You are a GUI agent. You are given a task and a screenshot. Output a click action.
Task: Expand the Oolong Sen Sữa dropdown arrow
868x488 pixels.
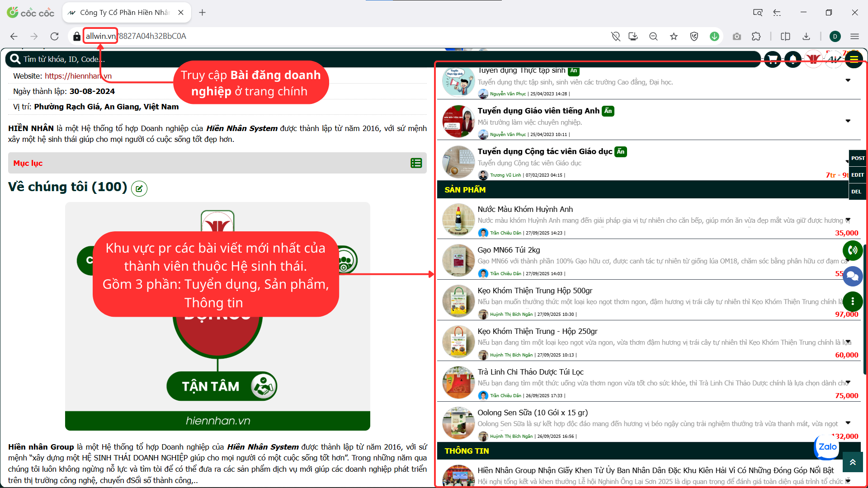tap(848, 423)
